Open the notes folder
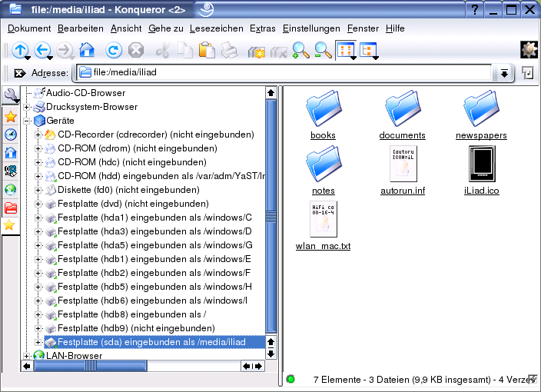Viewport: 541px width, 392px height. click(x=324, y=171)
